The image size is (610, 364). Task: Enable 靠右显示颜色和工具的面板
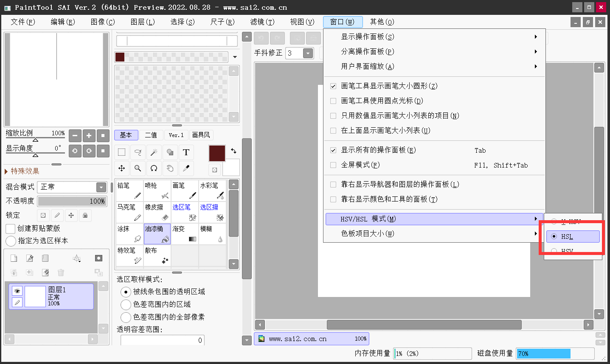[333, 199]
